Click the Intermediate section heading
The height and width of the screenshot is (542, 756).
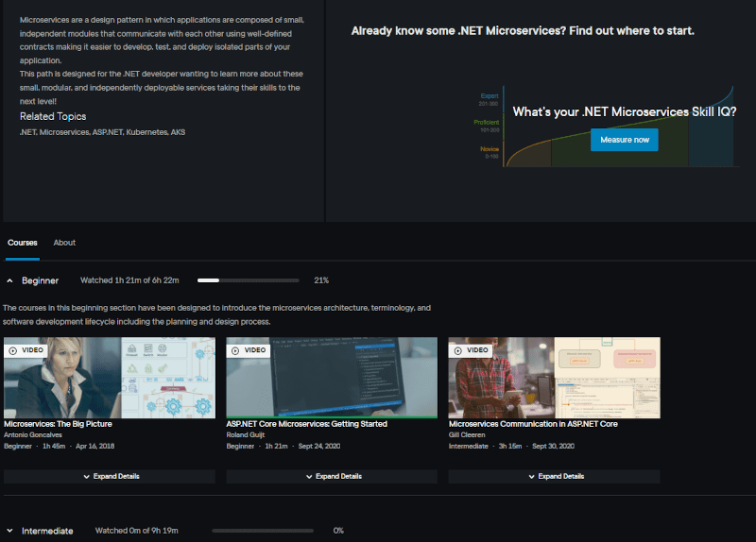(x=47, y=531)
